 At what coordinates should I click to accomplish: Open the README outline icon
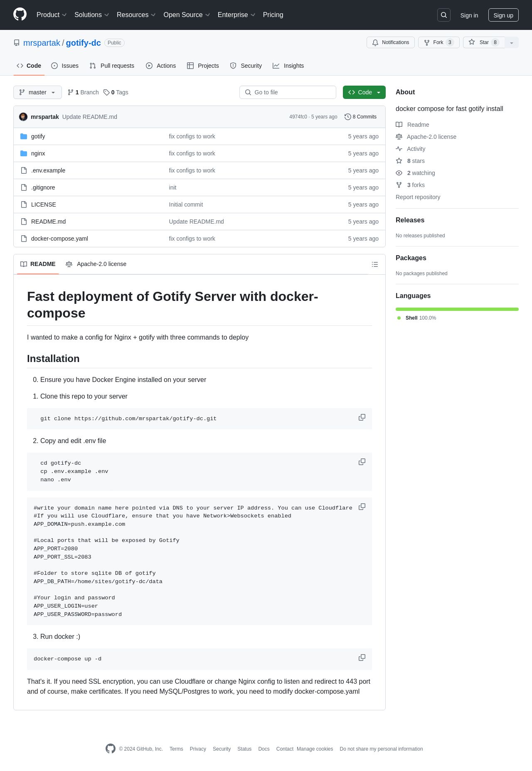[374, 264]
